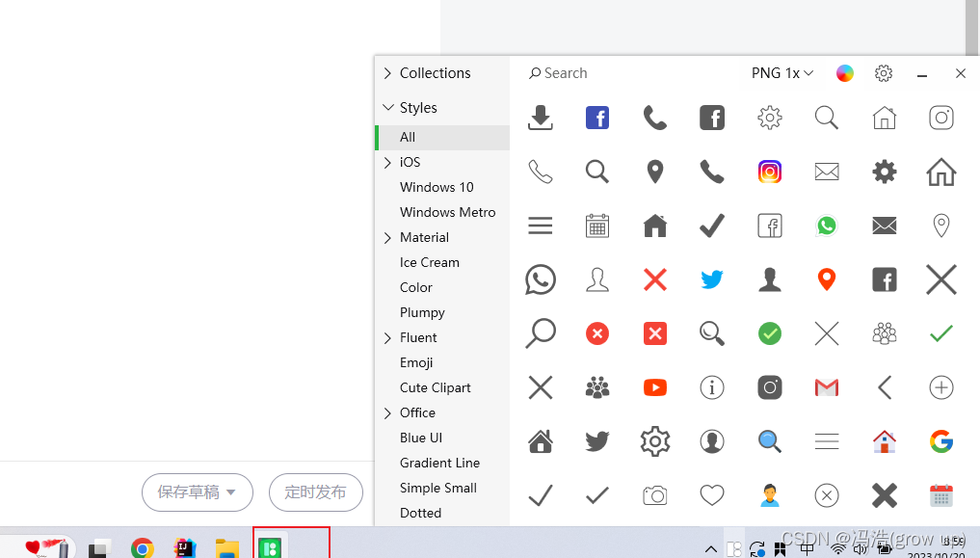The image size is (980, 558).
Task: Pick the blue Facebook square icon
Action: (597, 118)
